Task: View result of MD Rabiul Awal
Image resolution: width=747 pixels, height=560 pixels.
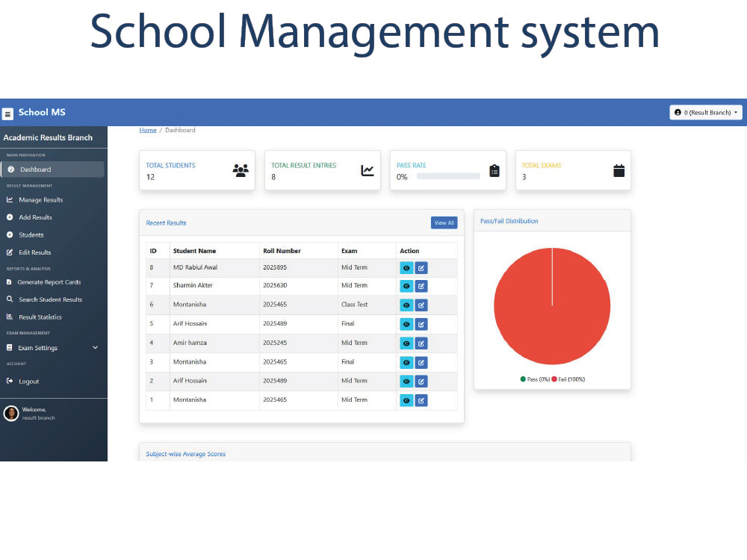Action: (406, 268)
